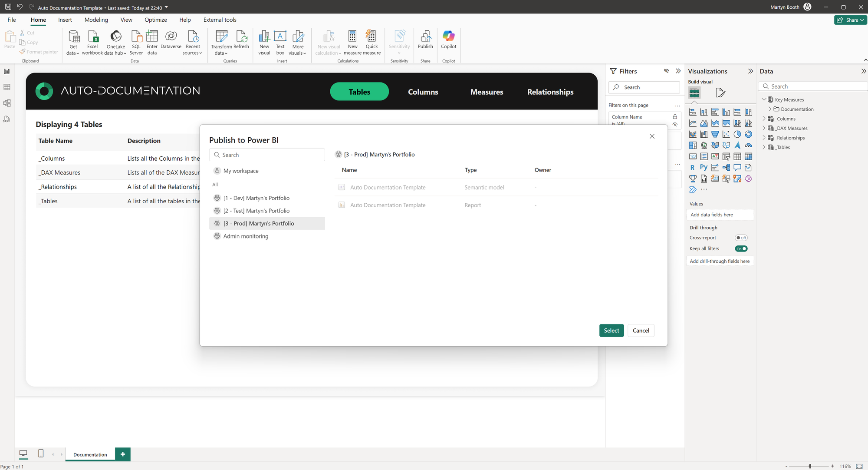
Task: Open the External tools tab
Action: coord(220,20)
